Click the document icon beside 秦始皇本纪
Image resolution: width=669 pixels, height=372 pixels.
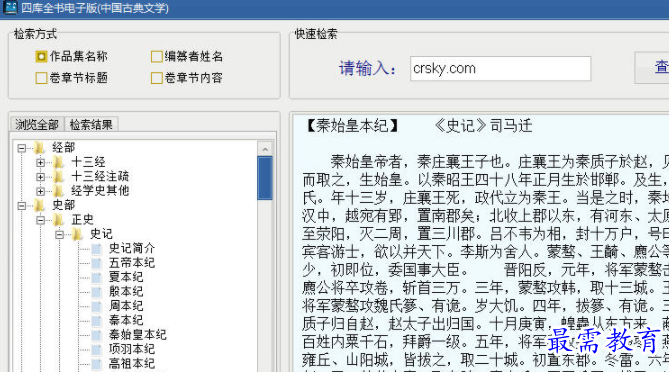pos(96,334)
